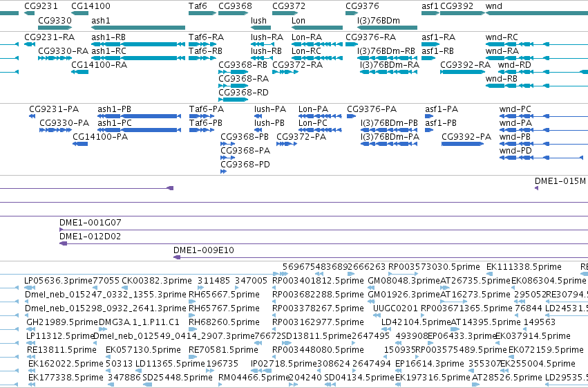Select the Taf6-RB transcript label
The height and width of the screenshot is (388, 588).
[x=205, y=50]
